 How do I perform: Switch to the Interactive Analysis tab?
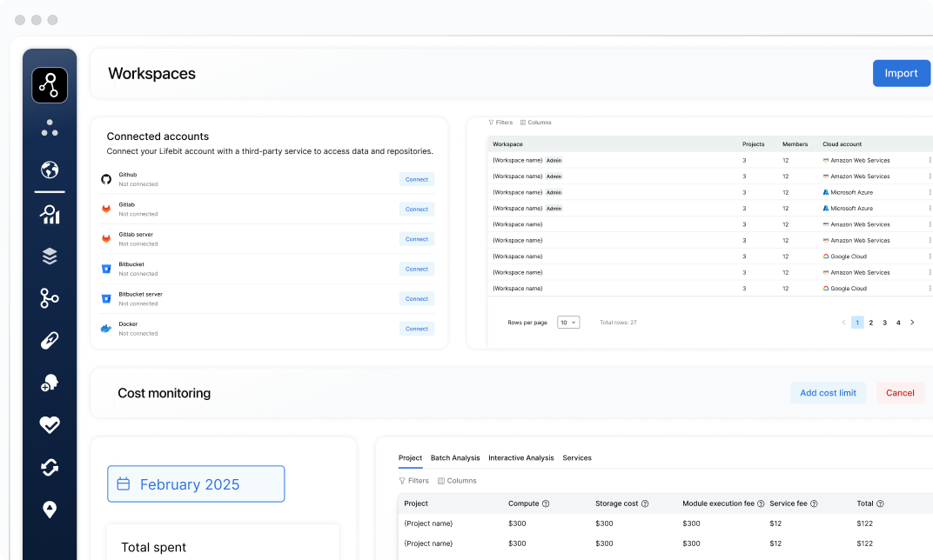(x=521, y=457)
